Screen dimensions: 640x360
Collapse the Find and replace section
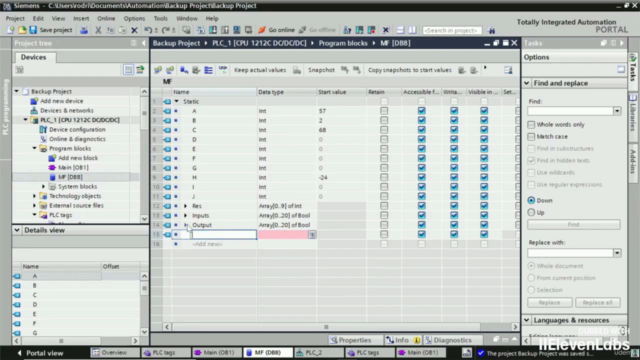(x=527, y=83)
